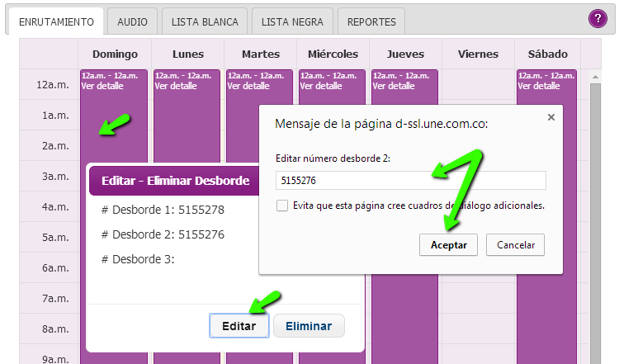
Task: Open the LISTA BLANCA tab
Action: click(205, 22)
